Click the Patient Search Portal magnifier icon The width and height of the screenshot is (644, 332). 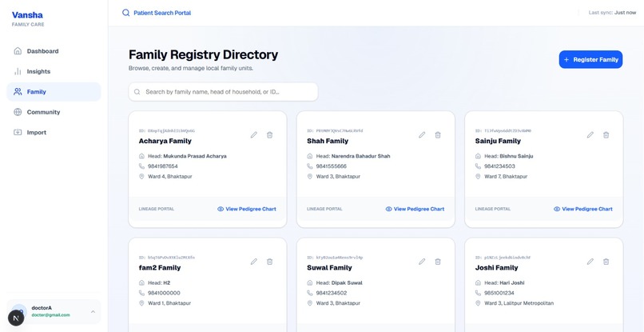click(x=125, y=13)
